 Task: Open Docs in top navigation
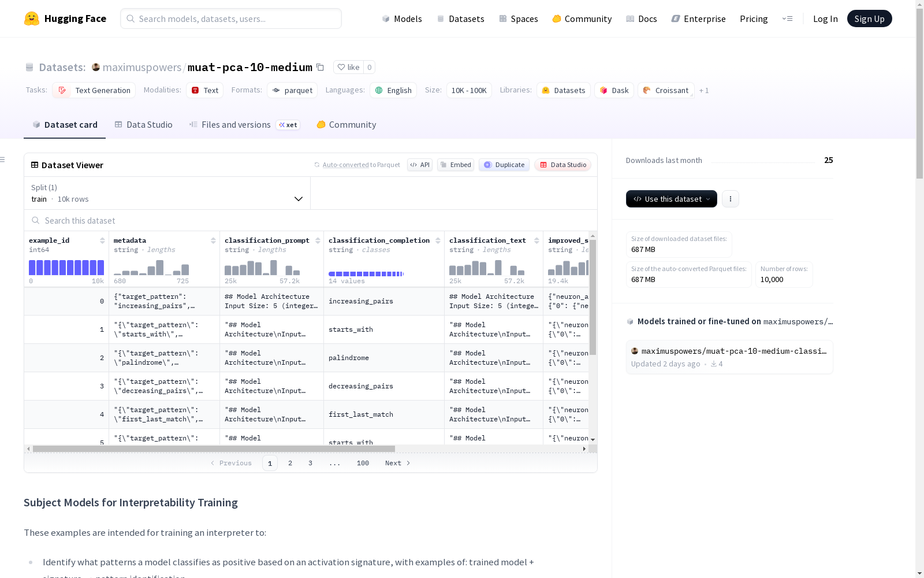pos(641,18)
